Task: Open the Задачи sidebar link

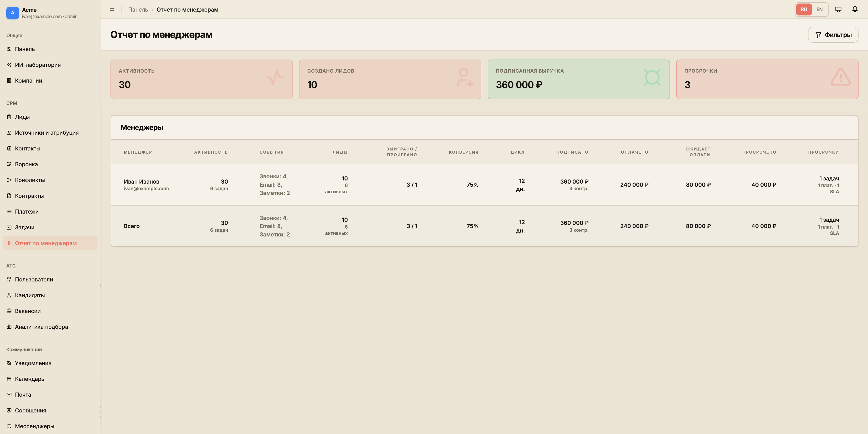Action: tap(50, 228)
